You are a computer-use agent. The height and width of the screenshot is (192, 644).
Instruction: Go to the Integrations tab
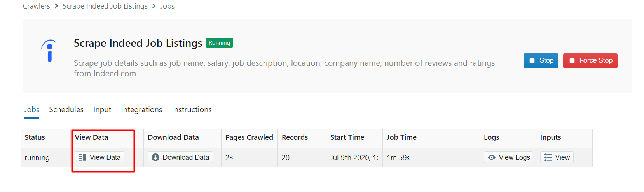click(141, 110)
